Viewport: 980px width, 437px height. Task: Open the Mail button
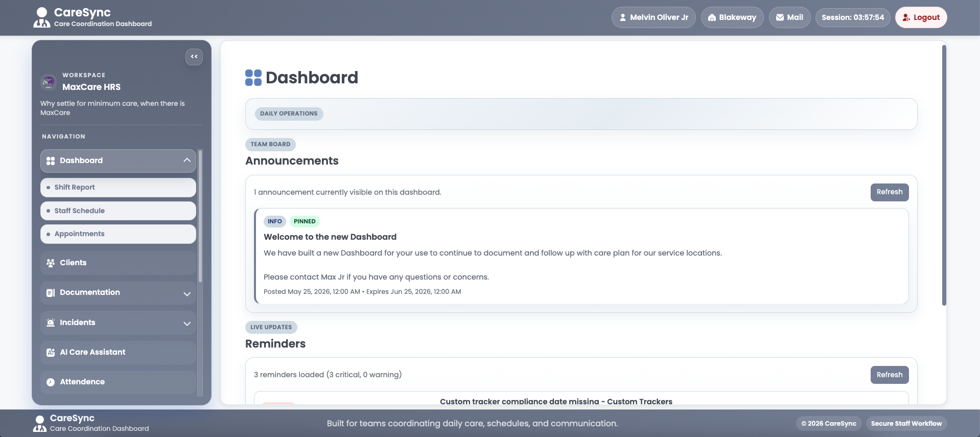point(789,17)
